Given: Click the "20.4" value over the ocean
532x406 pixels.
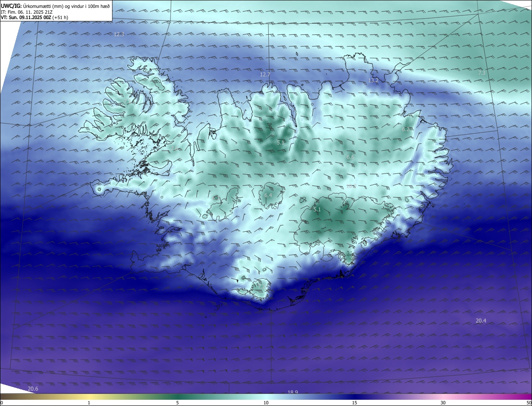Looking at the screenshot, I should (x=481, y=320).
